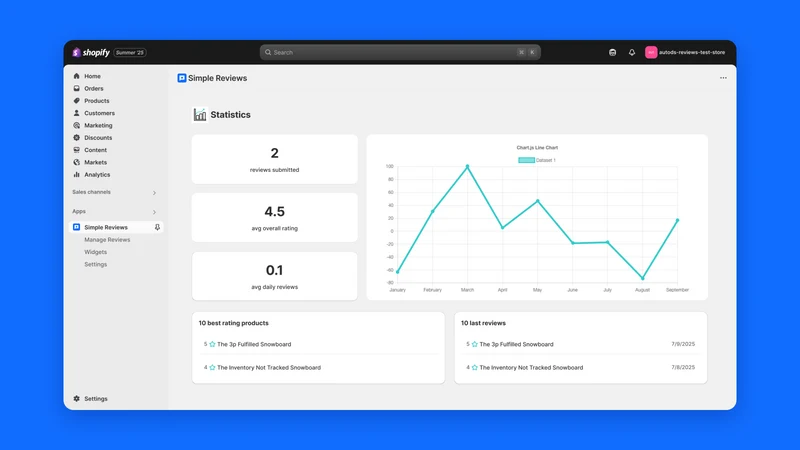Open Customers section

[99, 113]
